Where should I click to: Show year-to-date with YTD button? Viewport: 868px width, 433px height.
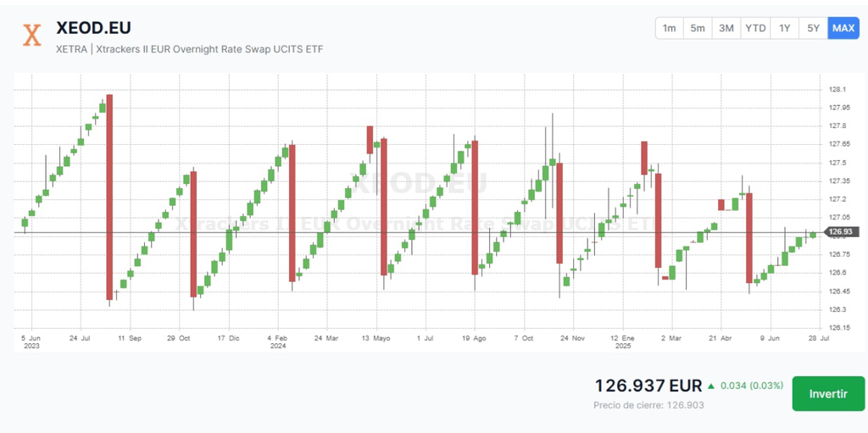click(x=755, y=28)
